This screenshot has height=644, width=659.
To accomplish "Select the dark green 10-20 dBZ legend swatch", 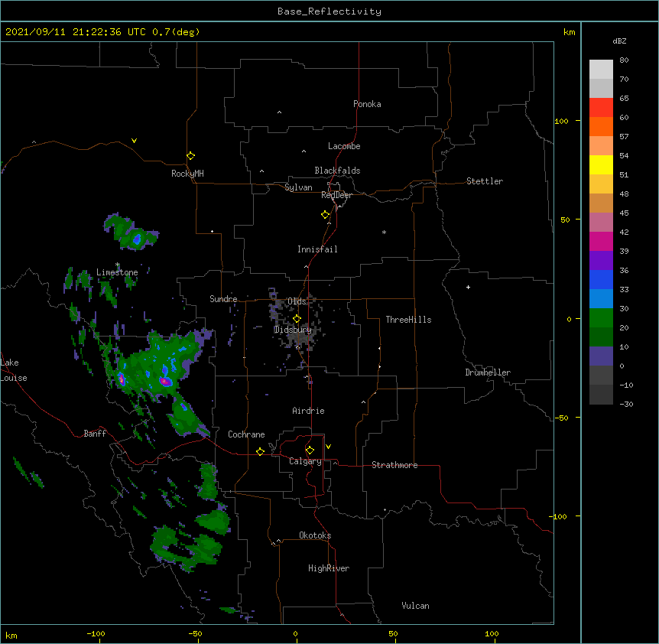I will point(601,337).
